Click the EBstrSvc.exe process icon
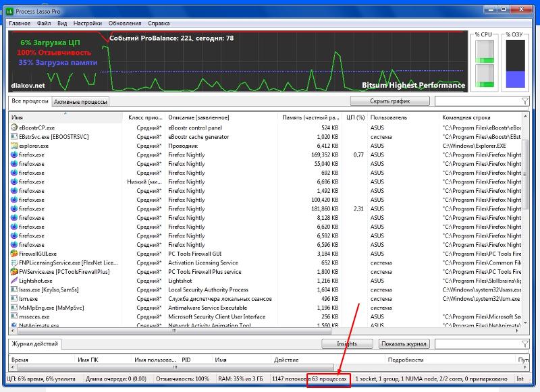The height and width of the screenshot is (392, 540). [x=14, y=137]
